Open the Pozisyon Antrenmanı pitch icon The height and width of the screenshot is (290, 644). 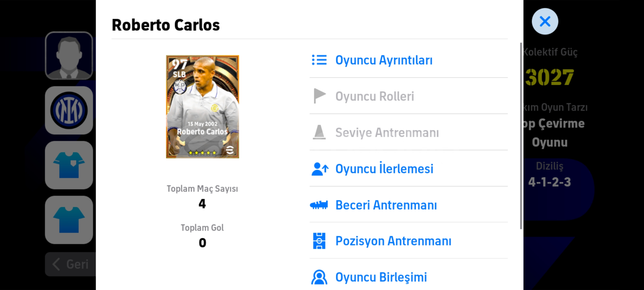coord(319,241)
